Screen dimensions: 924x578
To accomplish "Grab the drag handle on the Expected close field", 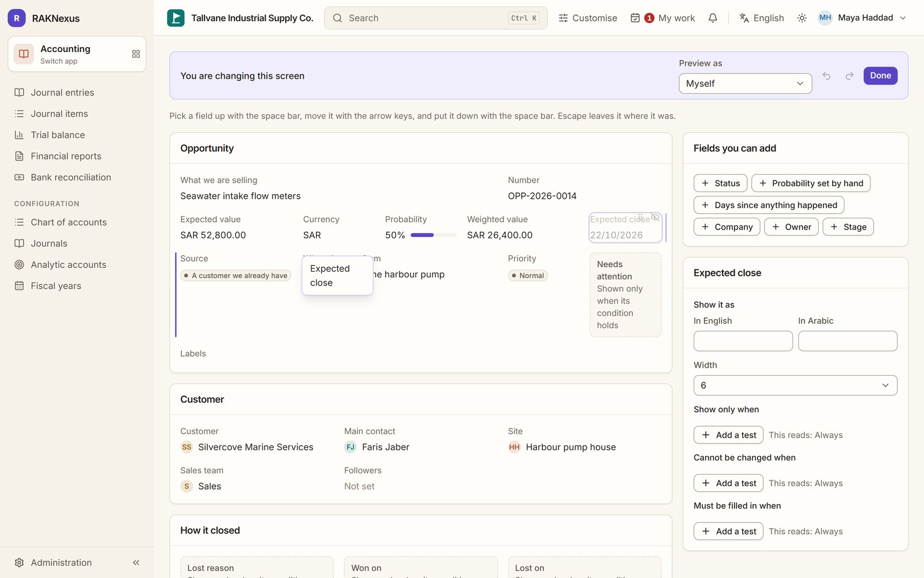I will [x=641, y=217].
